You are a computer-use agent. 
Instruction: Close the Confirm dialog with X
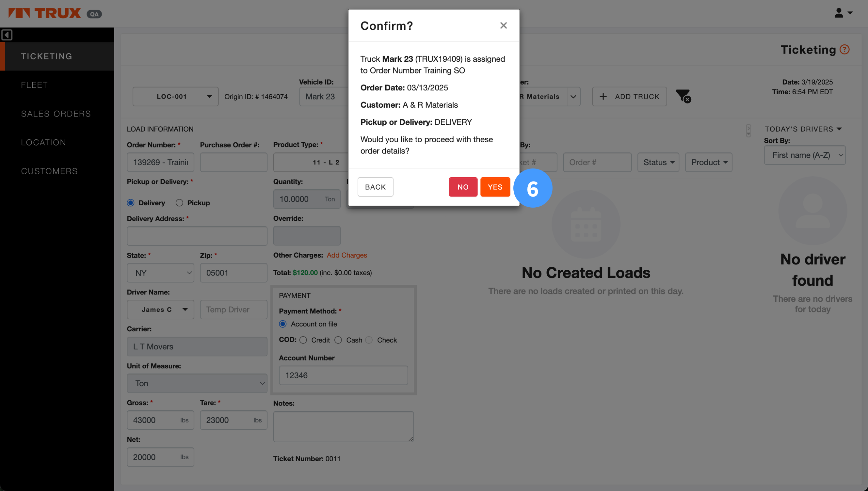point(503,26)
